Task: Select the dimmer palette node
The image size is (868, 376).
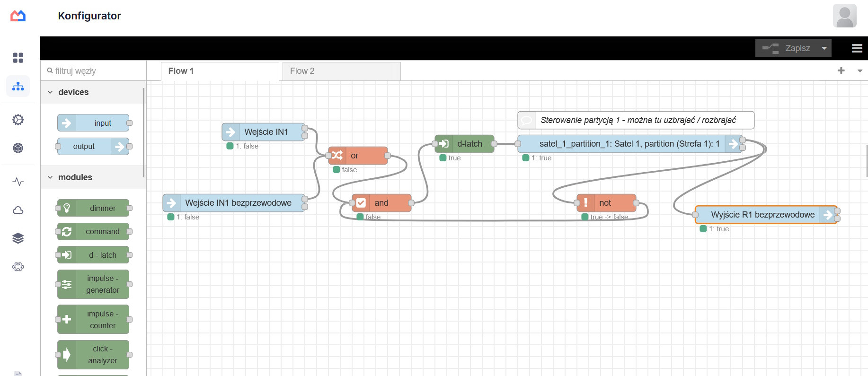Action: click(x=93, y=208)
